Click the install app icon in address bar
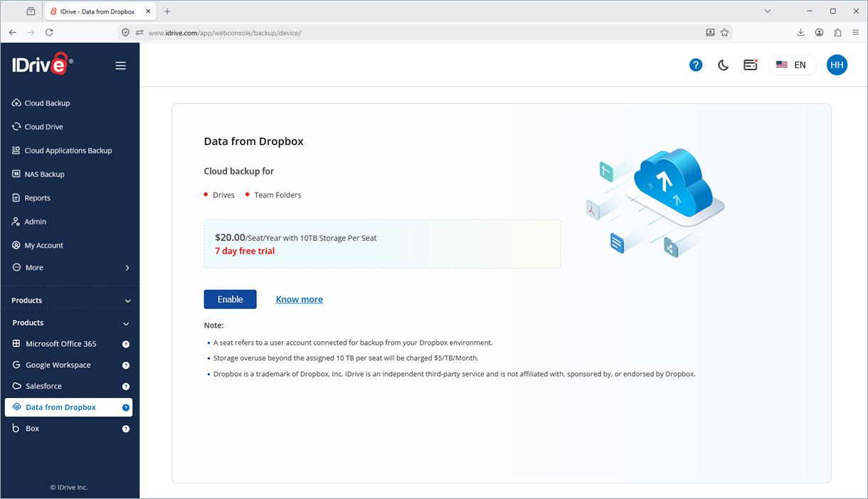Viewport: 868px width, 499px height. point(710,33)
